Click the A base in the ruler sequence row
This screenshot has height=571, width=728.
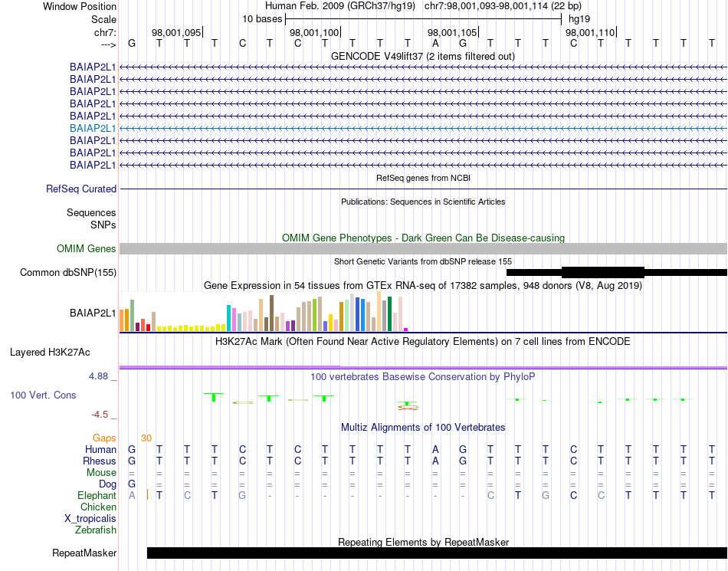pos(435,44)
